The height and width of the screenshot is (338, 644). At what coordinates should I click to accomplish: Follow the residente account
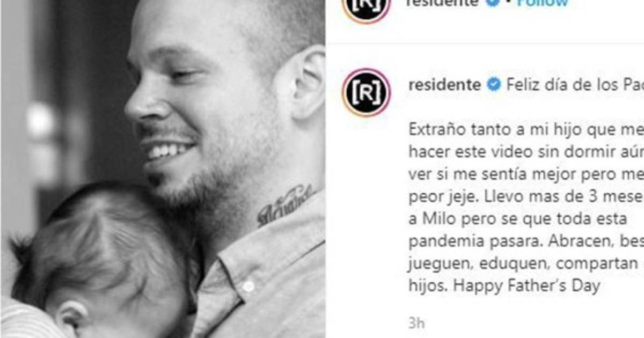click(x=543, y=3)
